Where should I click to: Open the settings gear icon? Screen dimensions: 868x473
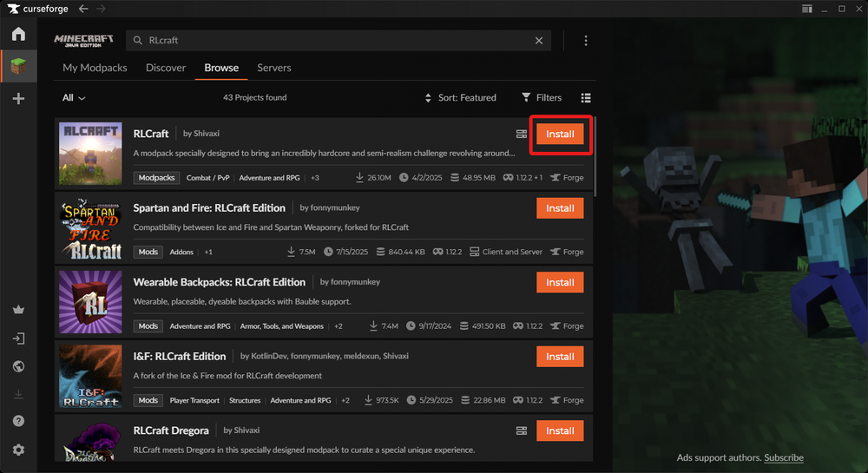[x=18, y=450]
